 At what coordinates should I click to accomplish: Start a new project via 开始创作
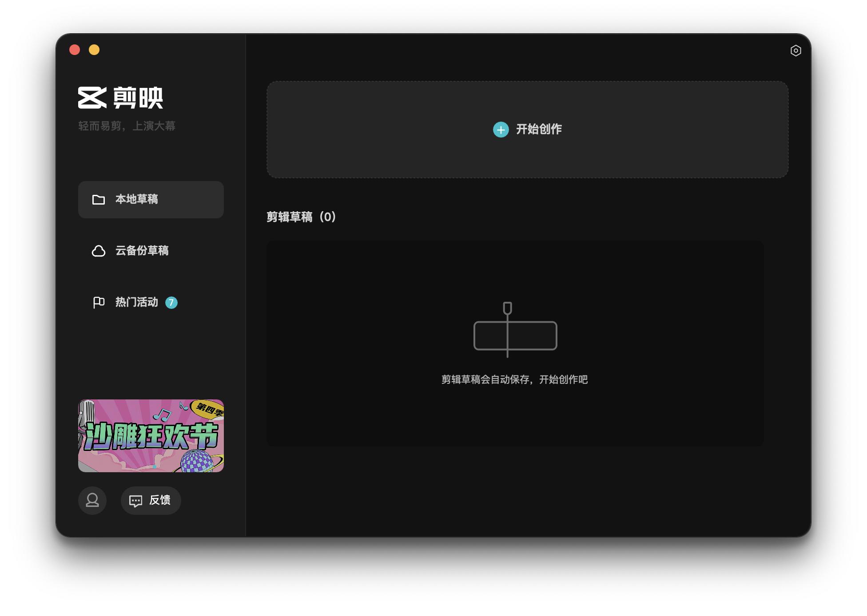[538, 130]
